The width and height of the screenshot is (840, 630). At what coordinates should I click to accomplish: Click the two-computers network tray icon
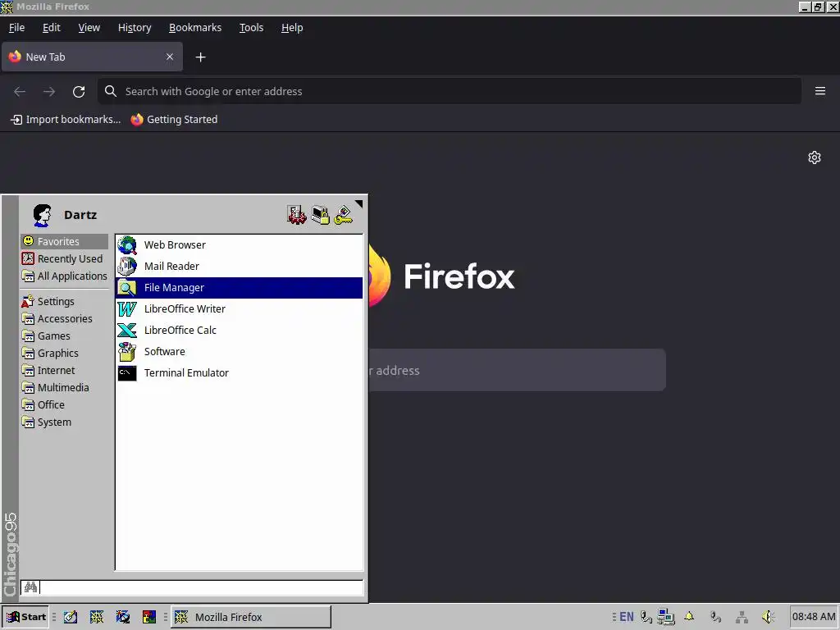click(666, 617)
